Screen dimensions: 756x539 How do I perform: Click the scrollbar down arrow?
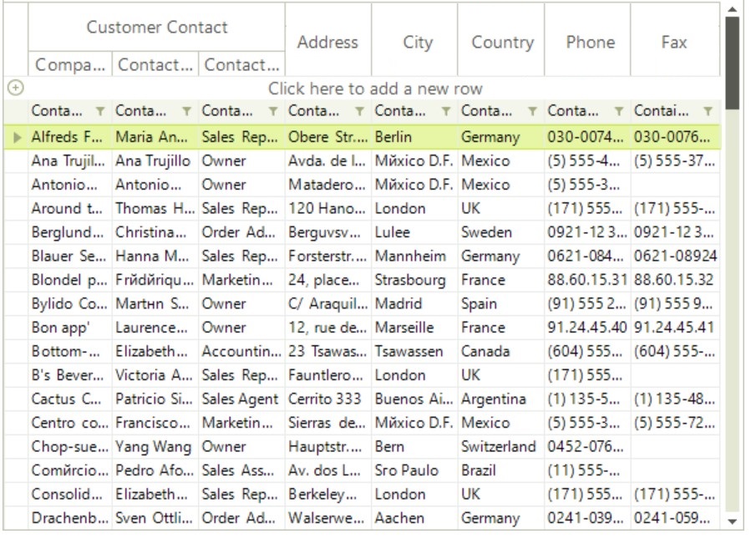pos(733,521)
